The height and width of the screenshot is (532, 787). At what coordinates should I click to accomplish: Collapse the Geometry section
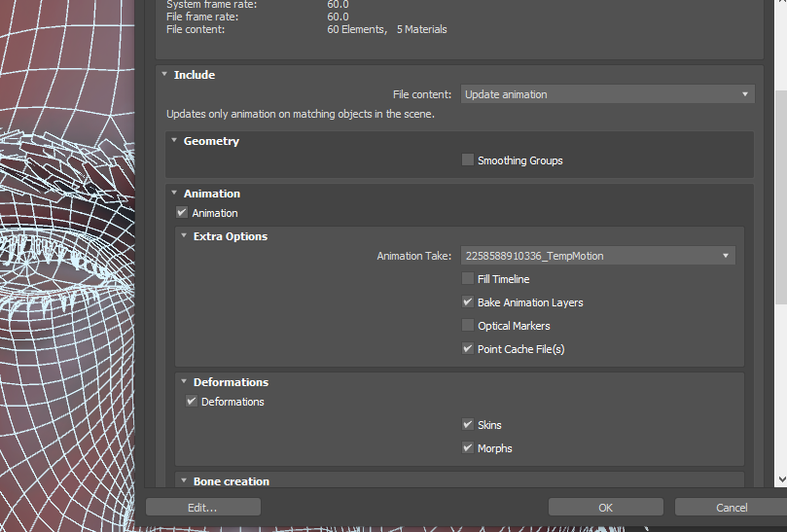tap(174, 140)
